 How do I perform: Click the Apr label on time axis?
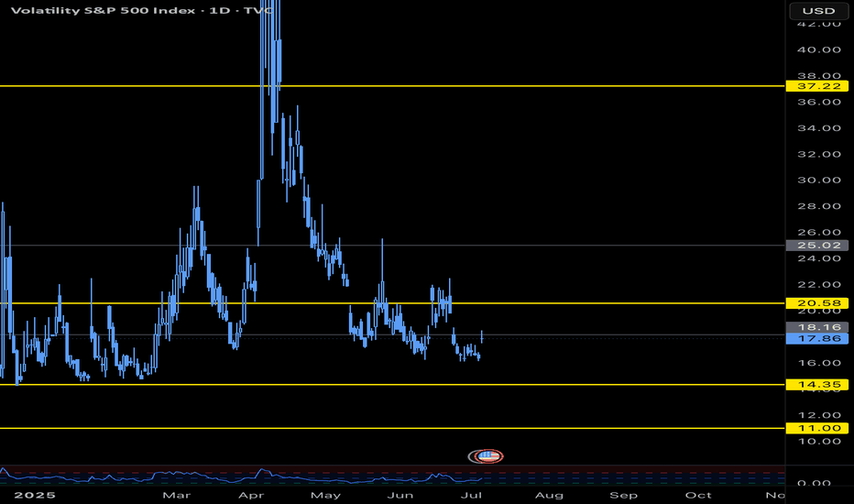[x=251, y=495]
